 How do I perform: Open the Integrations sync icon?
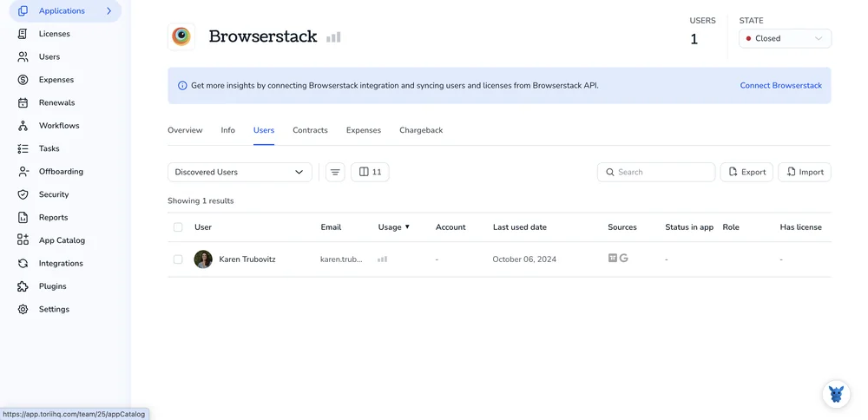click(23, 264)
